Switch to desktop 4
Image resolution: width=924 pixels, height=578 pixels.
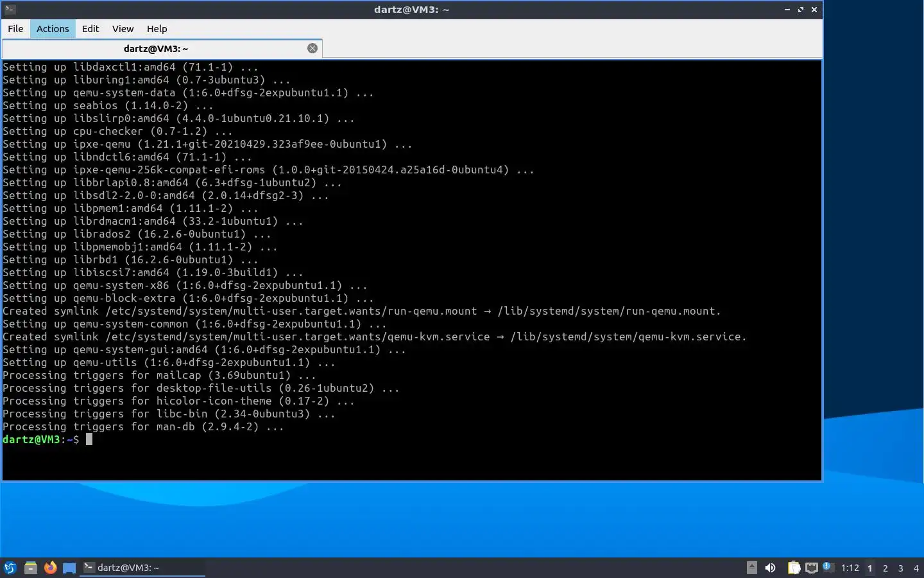click(916, 568)
